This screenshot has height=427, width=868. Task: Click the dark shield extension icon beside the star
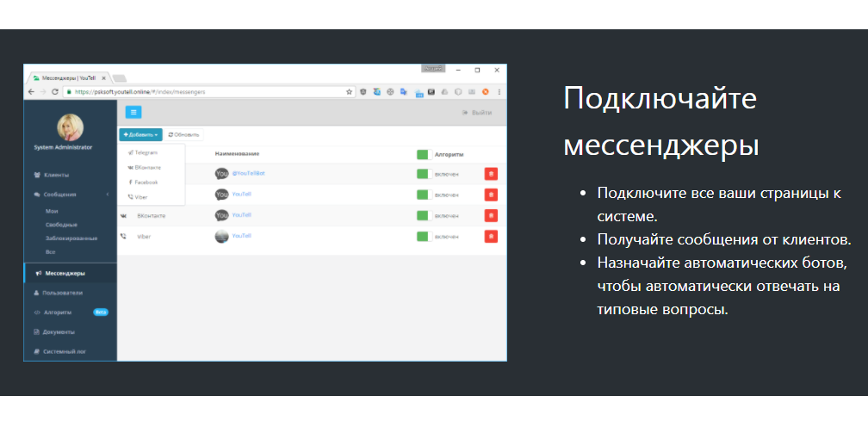pos(363,92)
